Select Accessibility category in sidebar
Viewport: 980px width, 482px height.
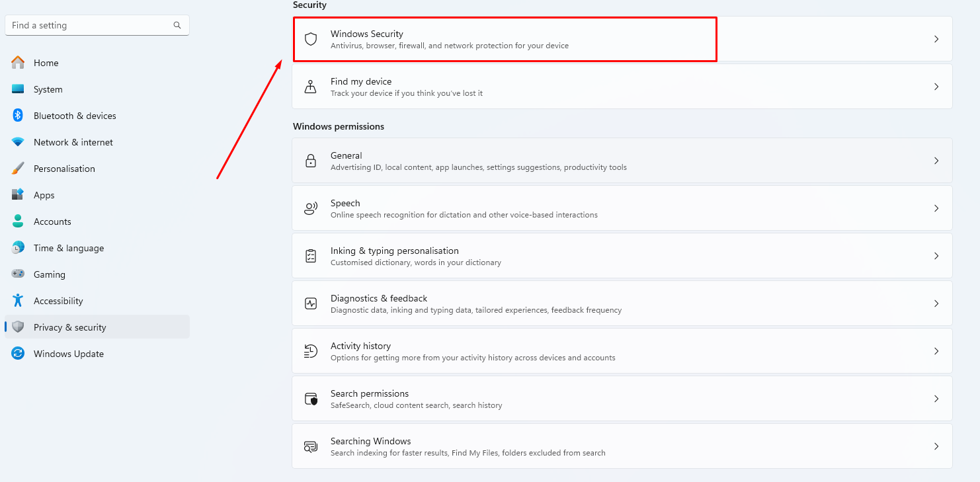point(97,301)
